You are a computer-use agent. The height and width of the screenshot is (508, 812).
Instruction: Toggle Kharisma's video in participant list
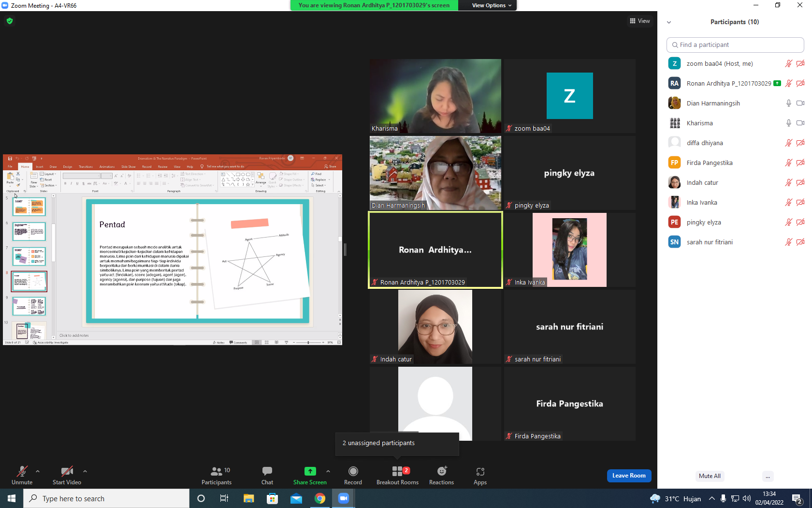[x=800, y=123]
